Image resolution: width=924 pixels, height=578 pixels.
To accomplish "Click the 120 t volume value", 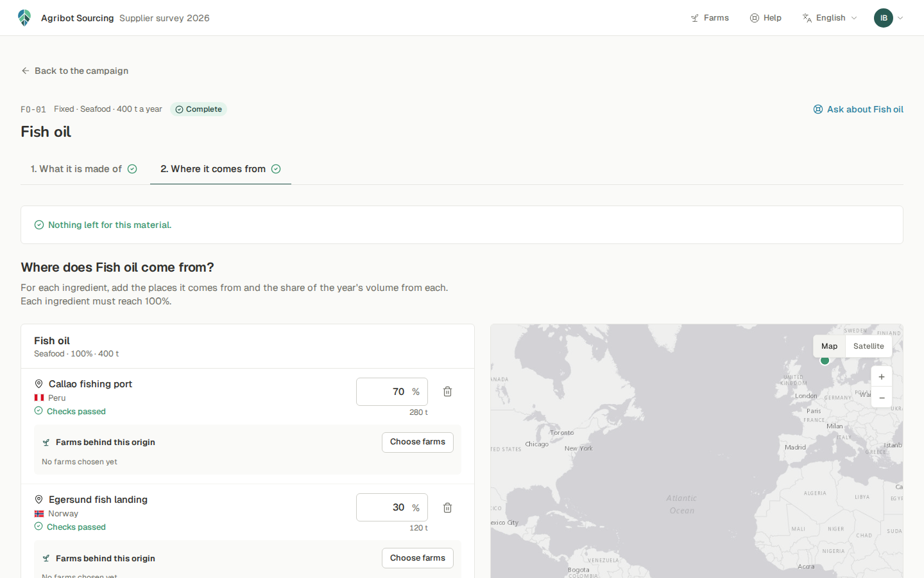I will [x=418, y=528].
